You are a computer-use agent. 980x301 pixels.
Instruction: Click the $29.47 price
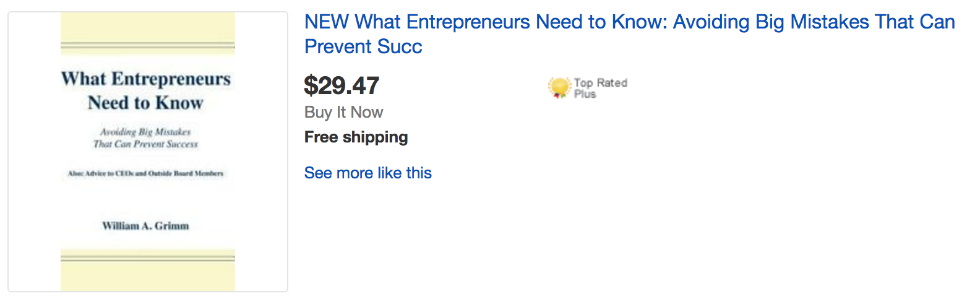[x=342, y=85]
